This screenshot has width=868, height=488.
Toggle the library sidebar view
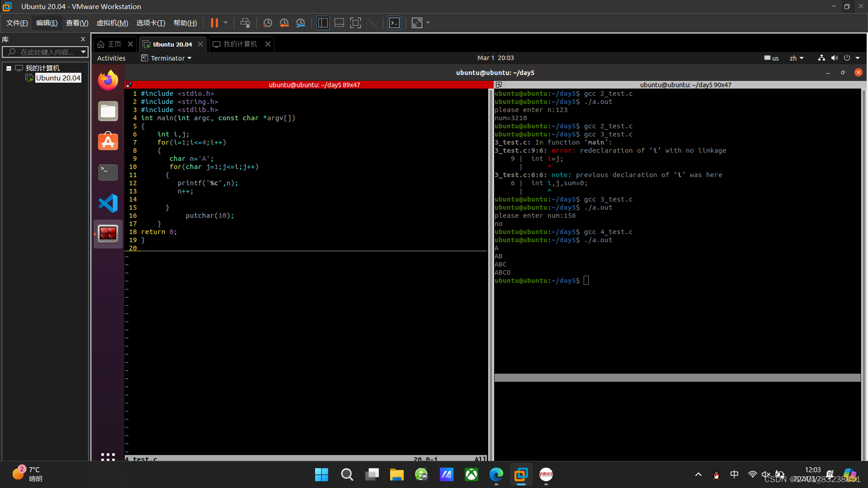click(x=323, y=23)
